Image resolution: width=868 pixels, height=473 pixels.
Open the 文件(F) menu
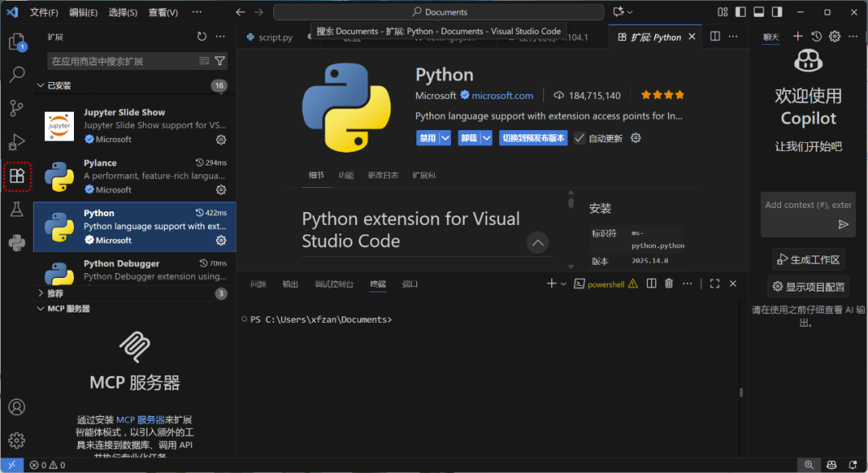[x=43, y=12]
